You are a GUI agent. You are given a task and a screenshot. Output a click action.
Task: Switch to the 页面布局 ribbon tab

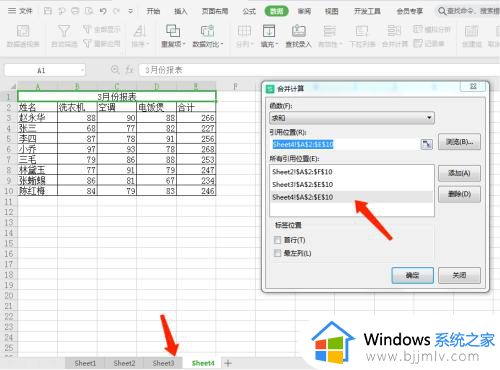(x=215, y=11)
